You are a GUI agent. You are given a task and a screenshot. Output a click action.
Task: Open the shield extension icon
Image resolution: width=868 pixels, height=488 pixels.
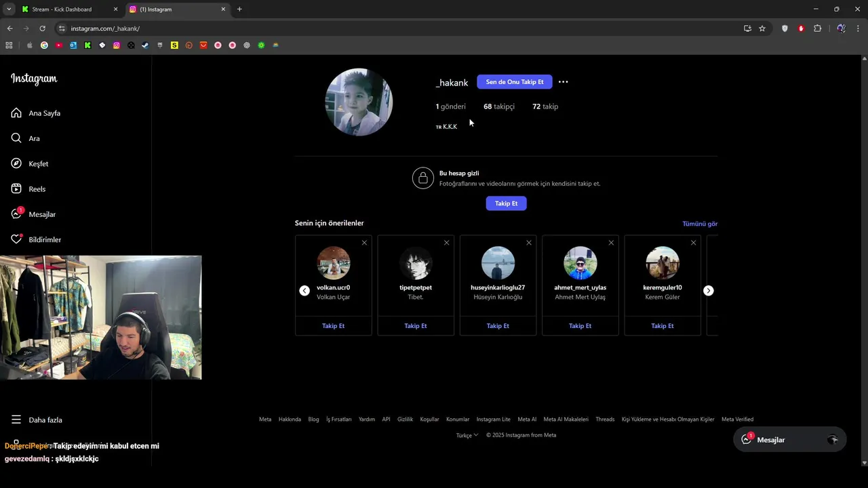(x=785, y=28)
